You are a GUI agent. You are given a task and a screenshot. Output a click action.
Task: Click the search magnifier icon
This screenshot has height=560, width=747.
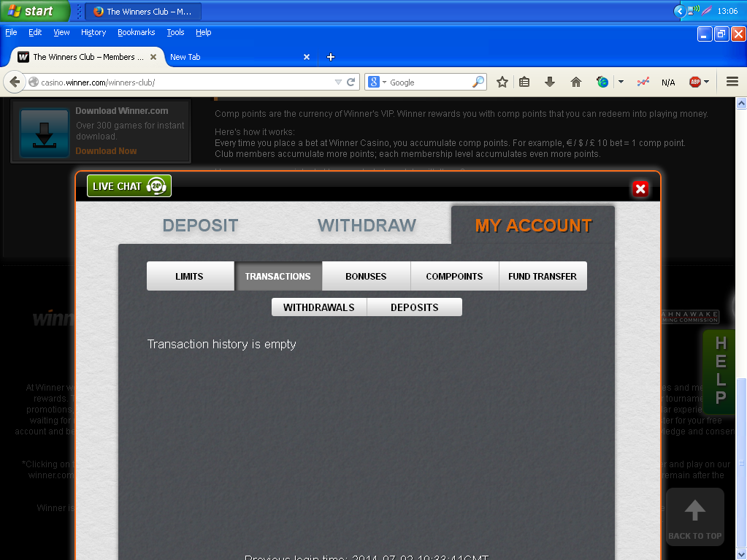tap(478, 83)
